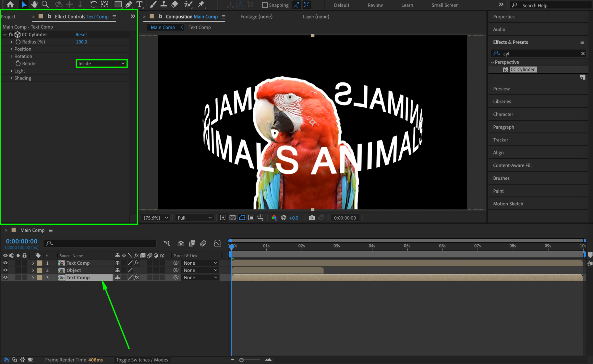Open the Text Comp breadcrumb tab
This screenshot has width=593, height=364.
[x=199, y=27]
